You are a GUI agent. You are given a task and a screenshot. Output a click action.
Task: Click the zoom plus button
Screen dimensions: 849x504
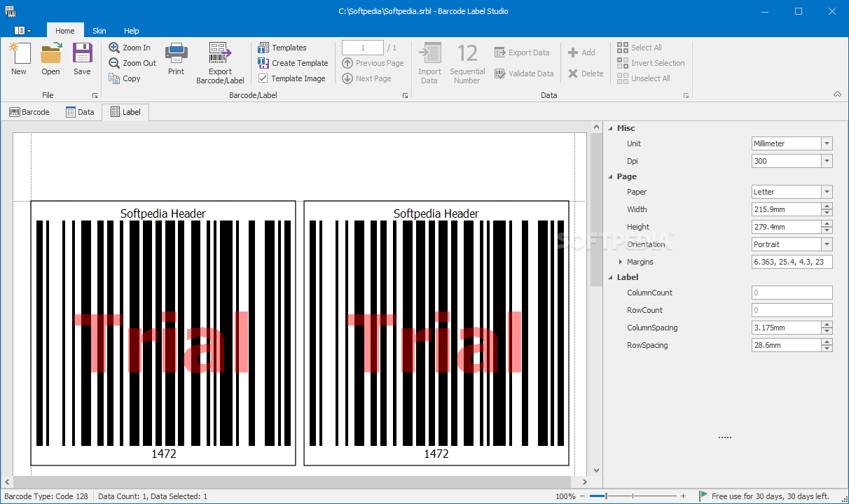click(683, 496)
